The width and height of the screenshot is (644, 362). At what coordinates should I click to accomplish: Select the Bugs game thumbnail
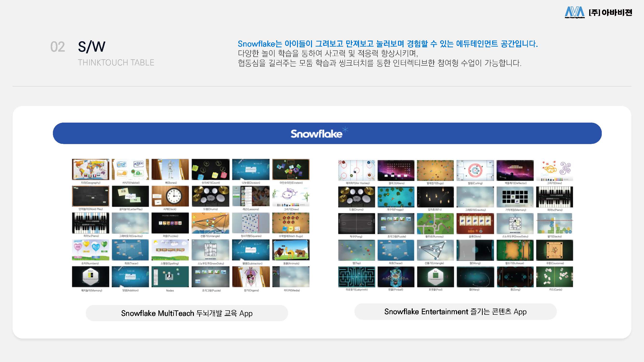[435, 170]
